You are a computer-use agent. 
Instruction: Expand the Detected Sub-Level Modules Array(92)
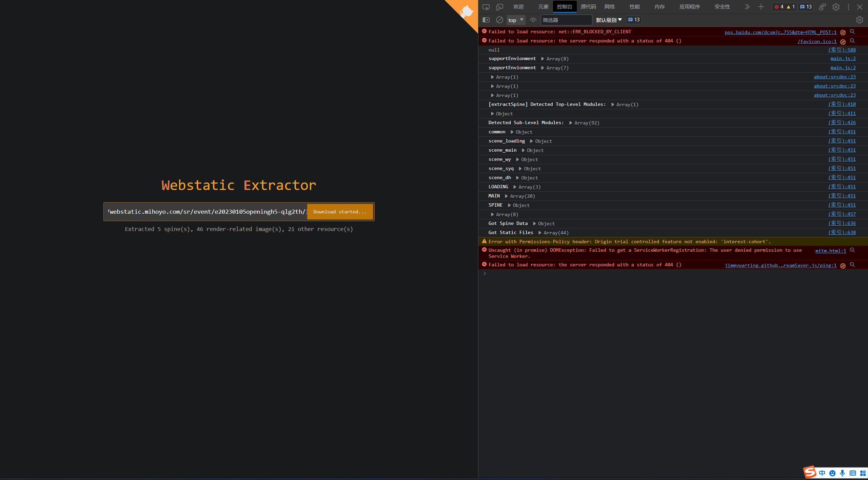(571, 123)
